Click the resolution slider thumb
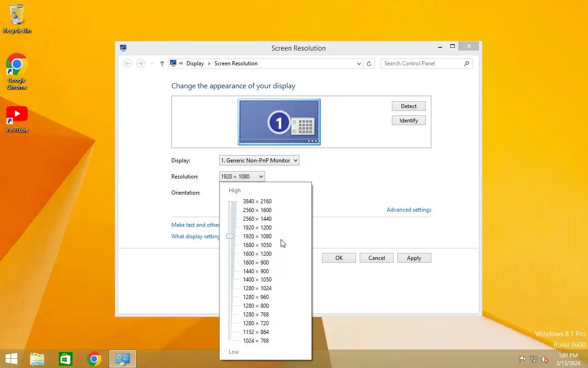588x368 pixels. [x=230, y=236]
